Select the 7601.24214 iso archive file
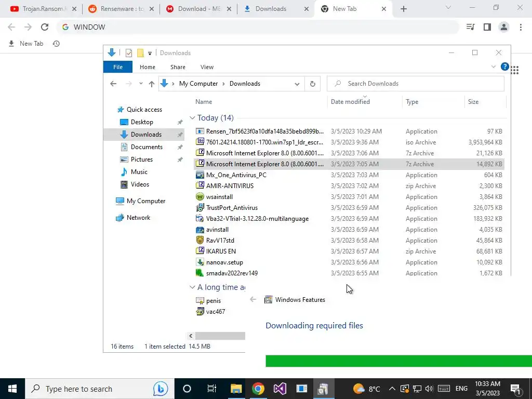 click(x=264, y=142)
